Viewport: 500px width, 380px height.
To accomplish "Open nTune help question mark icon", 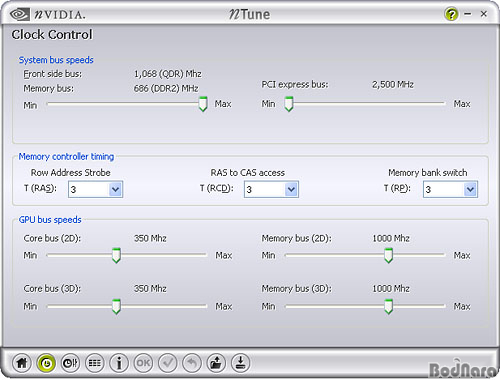I will pyautogui.click(x=451, y=14).
